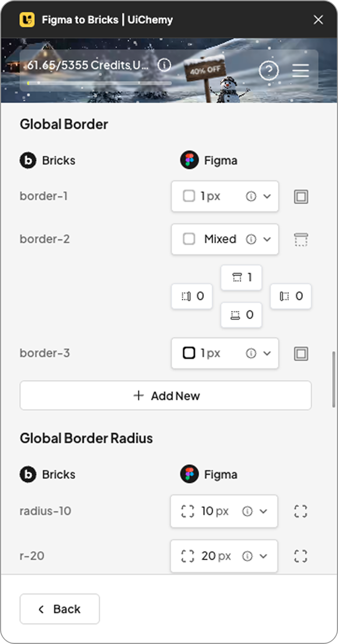The image size is (338, 644).
Task: Toggle the checkbox in the border-2 Mixed field
Action: click(x=189, y=239)
